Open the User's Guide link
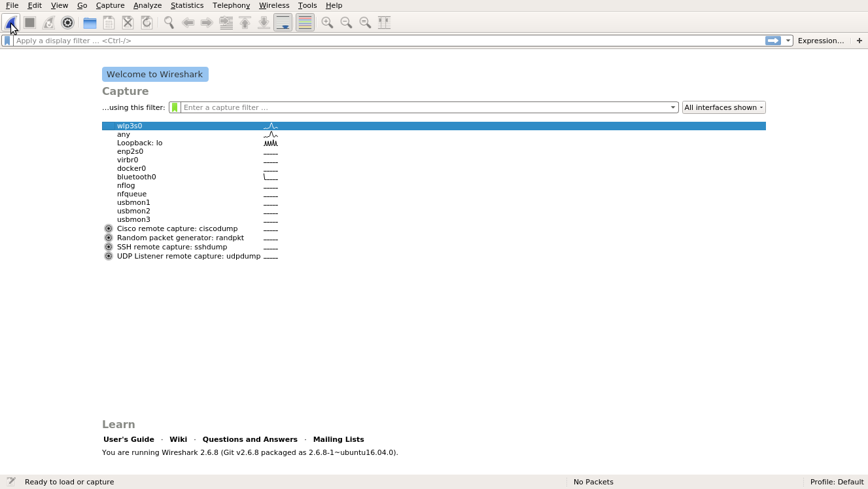This screenshot has height=489, width=868. click(x=129, y=439)
